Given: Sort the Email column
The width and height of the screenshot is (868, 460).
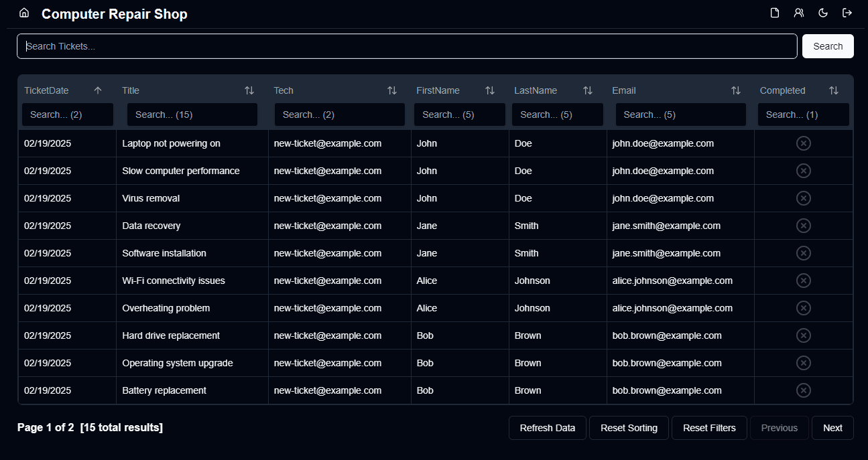Looking at the screenshot, I should coord(736,90).
